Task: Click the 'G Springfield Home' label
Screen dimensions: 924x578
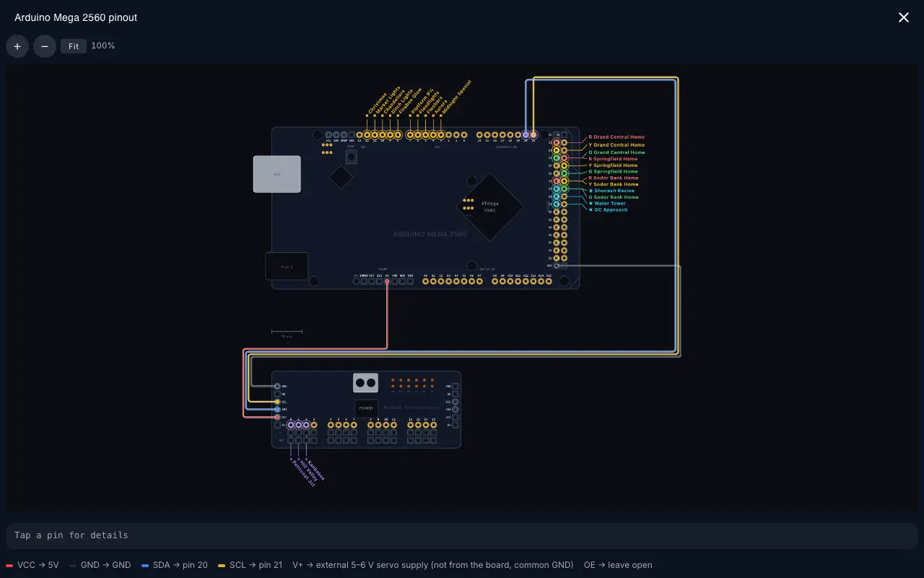Action: [613, 172]
